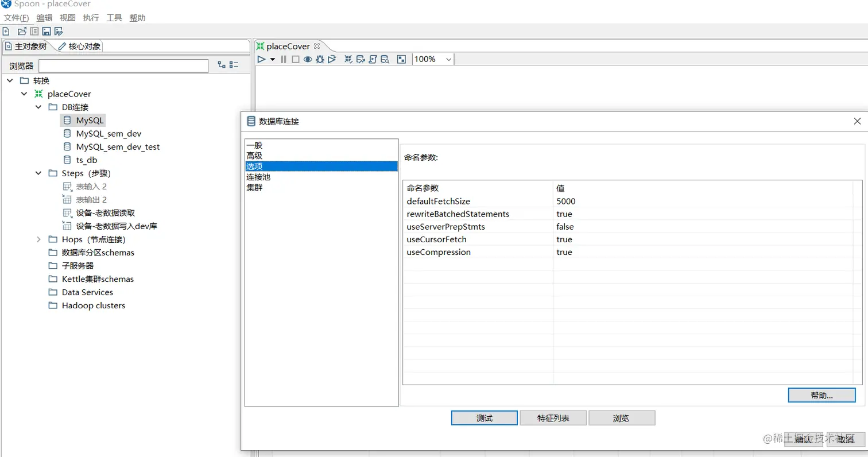Preview the transformation with the eye icon
868x457 pixels.
pyautogui.click(x=308, y=59)
